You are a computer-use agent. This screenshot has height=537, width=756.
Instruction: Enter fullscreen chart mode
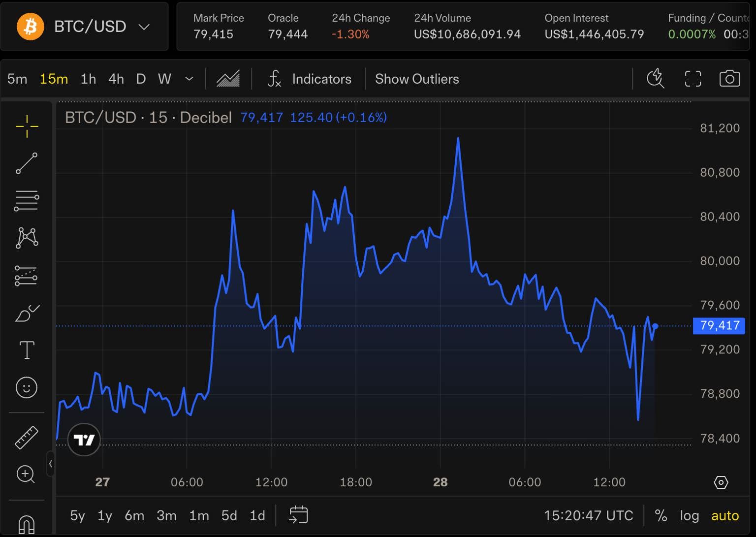point(693,79)
